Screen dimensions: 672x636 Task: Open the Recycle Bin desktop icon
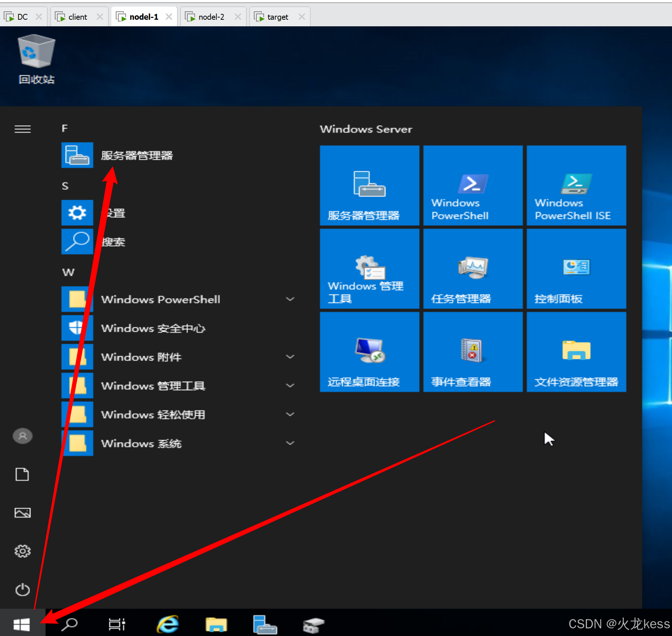(x=36, y=59)
